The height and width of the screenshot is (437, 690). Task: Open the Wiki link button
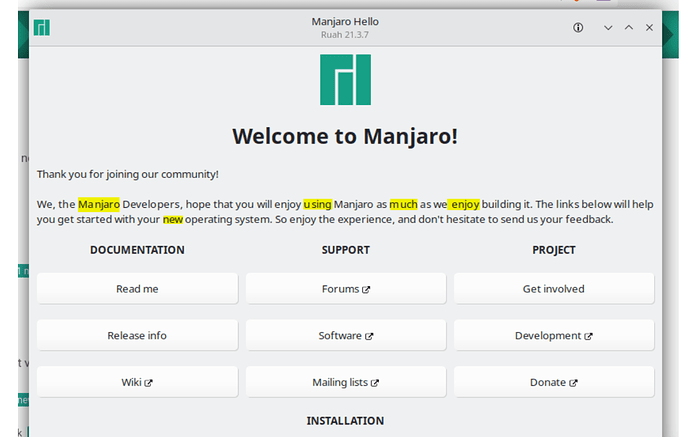point(137,382)
